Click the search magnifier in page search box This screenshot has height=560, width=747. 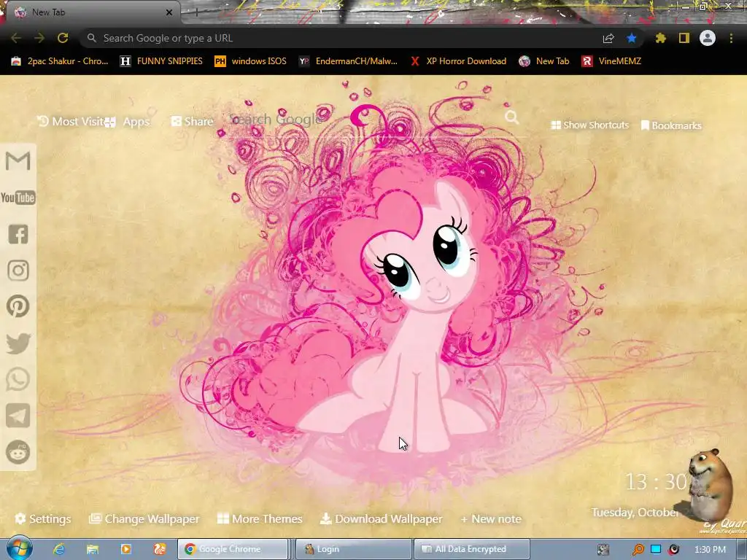[x=511, y=117]
